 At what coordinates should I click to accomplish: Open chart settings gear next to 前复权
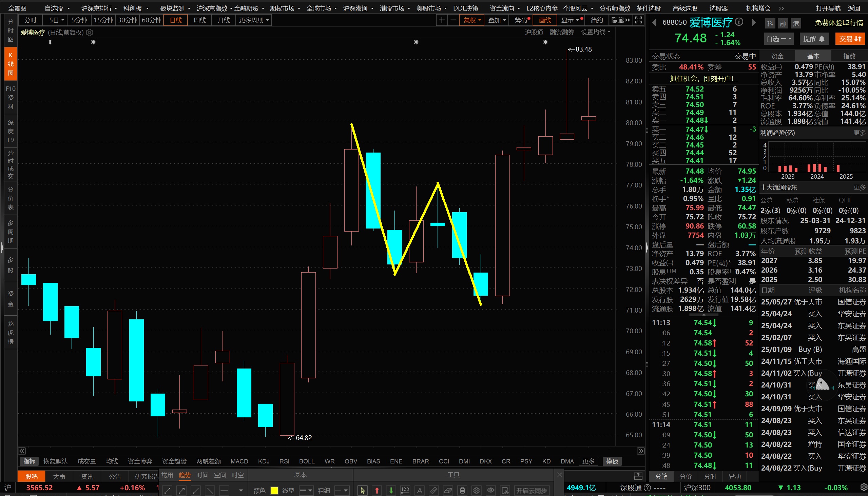90,32
